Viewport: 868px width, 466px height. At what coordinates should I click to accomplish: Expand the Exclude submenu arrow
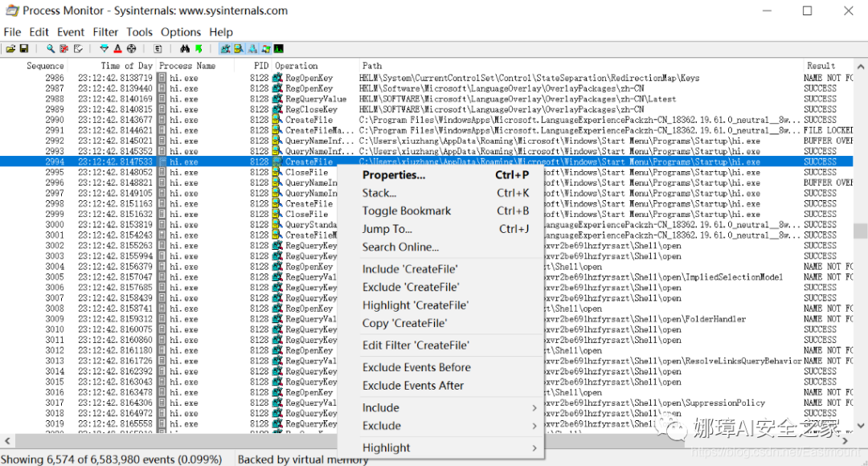[534, 426]
